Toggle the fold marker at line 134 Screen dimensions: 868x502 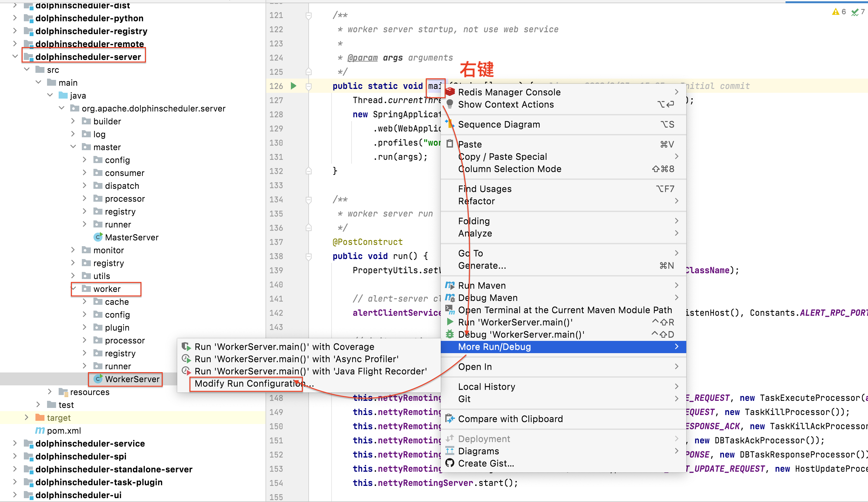click(309, 199)
